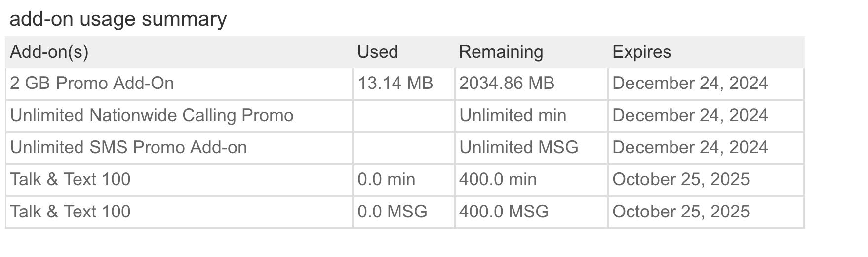This screenshot has height=257, width=868.
Task: Select the "13.14 MB" used value
Action: pyautogui.click(x=395, y=83)
